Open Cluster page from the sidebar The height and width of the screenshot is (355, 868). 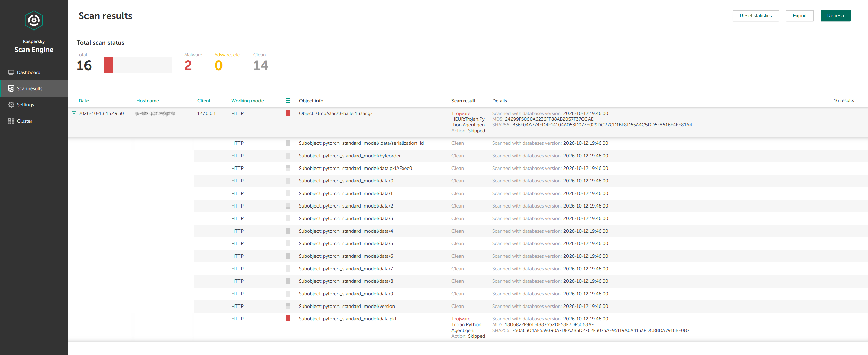[x=34, y=121]
